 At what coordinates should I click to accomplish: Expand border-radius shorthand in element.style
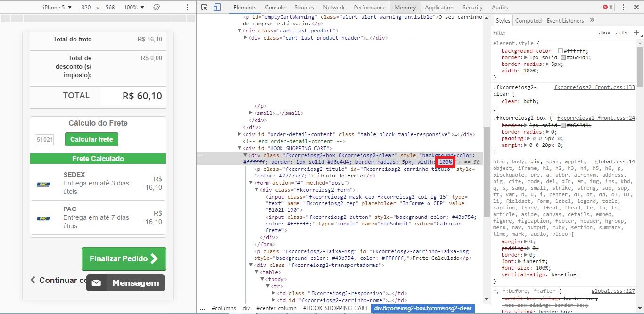point(548,64)
